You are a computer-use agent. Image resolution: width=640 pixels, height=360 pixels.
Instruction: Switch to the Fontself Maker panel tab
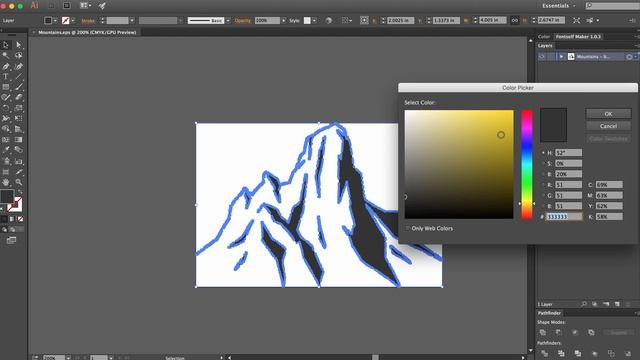click(578, 37)
